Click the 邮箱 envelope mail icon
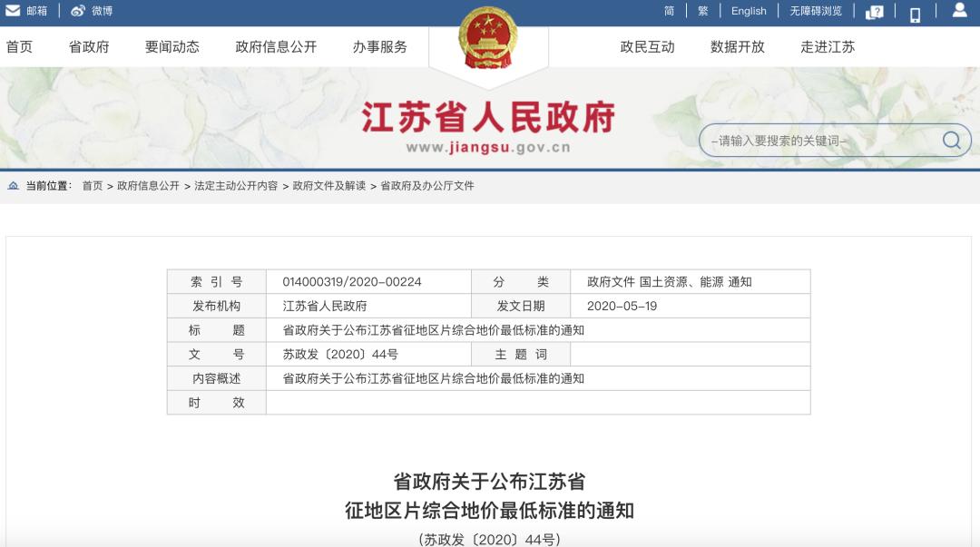This screenshot has width=980, height=547. [13, 11]
